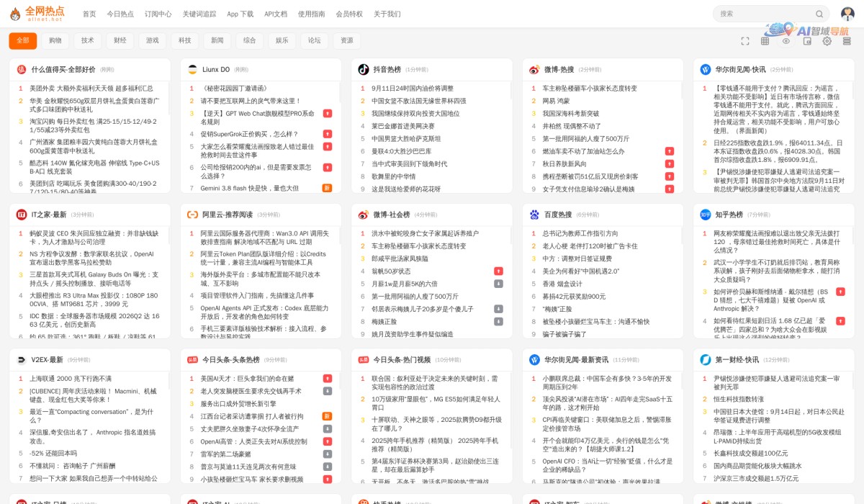The width and height of the screenshot is (864, 504).
Task: Click the 全网热点 site logo
Action: [37, 14]
